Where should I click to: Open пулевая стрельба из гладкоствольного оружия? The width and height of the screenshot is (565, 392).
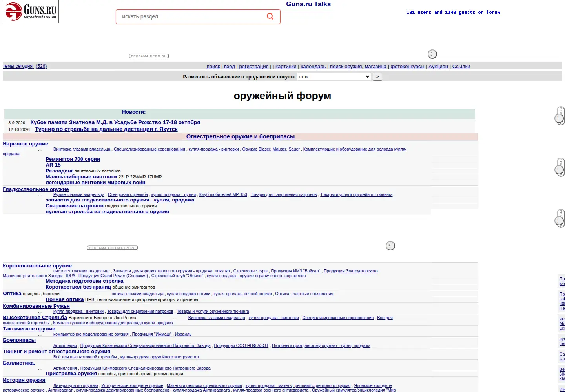click(107, 212)
